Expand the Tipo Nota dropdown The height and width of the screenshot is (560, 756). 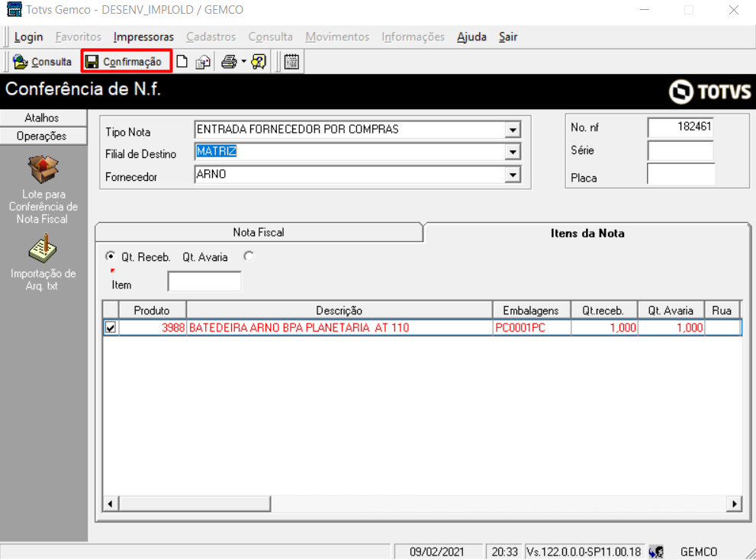[513, 130]
